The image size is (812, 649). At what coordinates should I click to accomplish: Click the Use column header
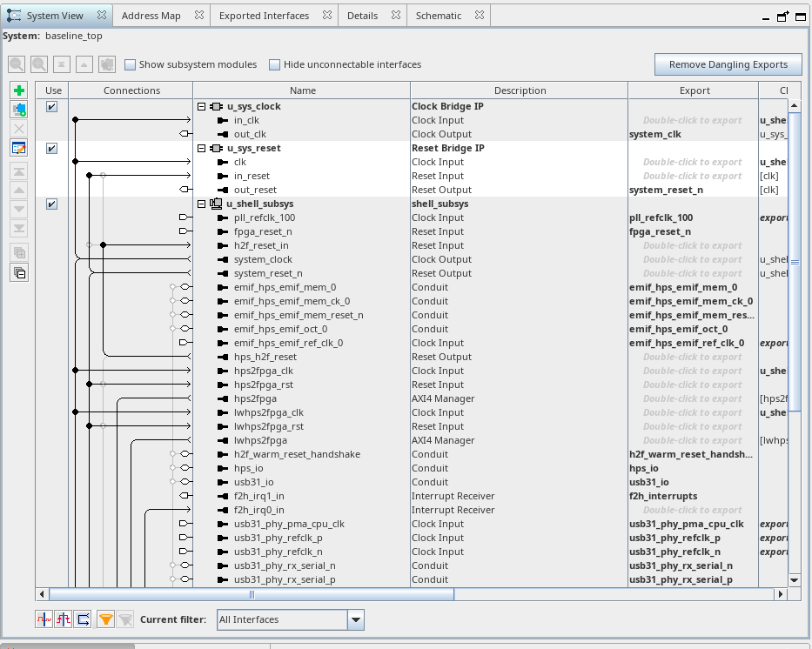tap(53, 90)
